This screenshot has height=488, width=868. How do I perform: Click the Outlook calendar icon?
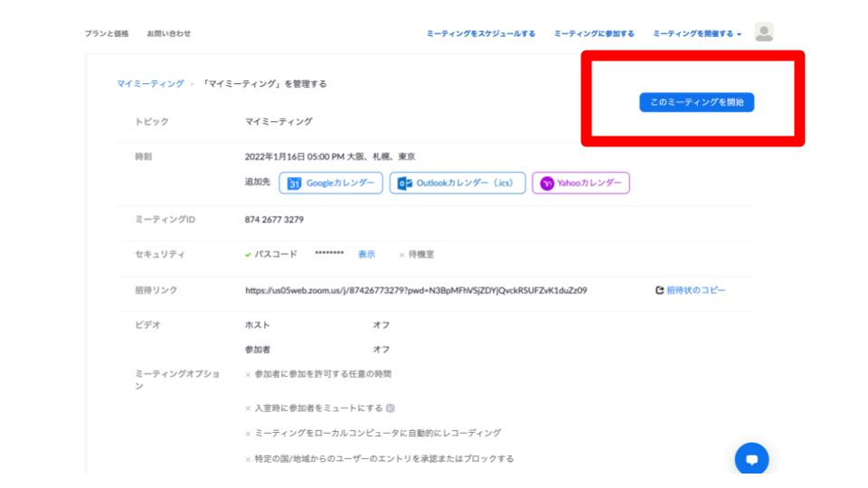(405, 183)
